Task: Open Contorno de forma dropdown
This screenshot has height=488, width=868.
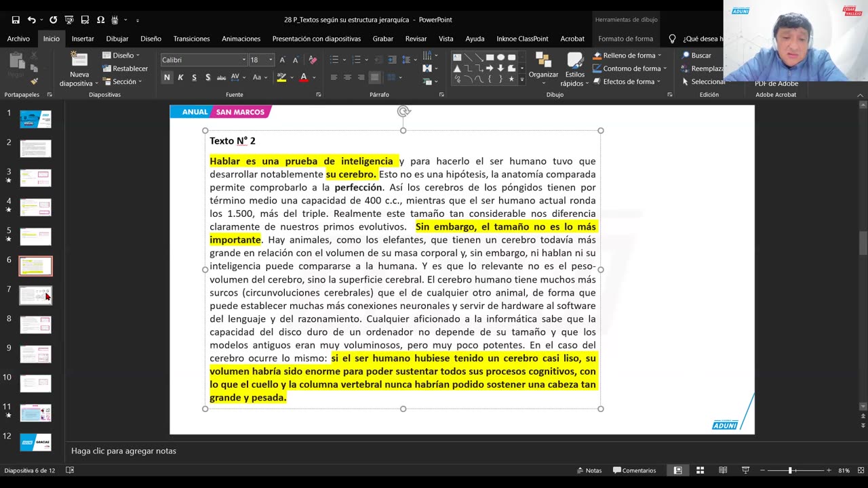Action: [630, 68]
